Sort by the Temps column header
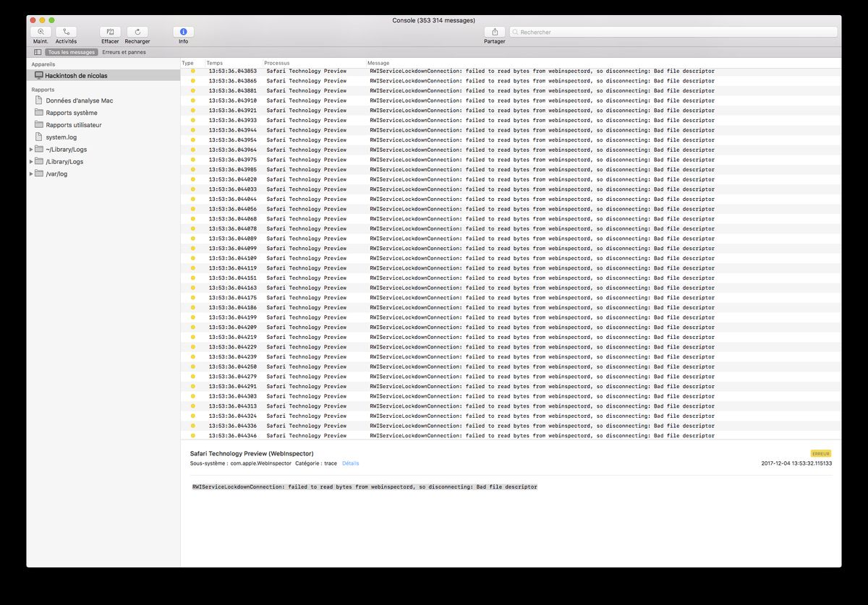Image resolution: width=868 pixels, height=605 pixels. coord(214,63)
